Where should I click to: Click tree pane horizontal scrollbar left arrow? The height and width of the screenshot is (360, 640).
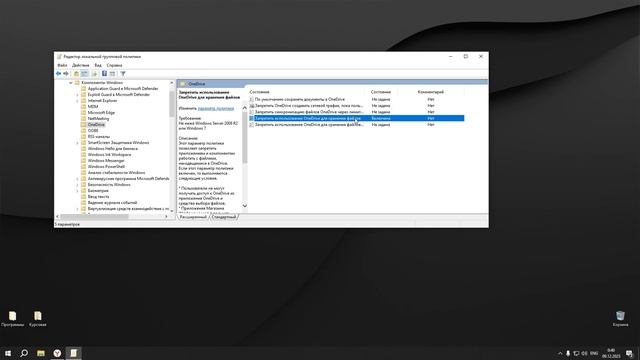[x=58, y=216]
